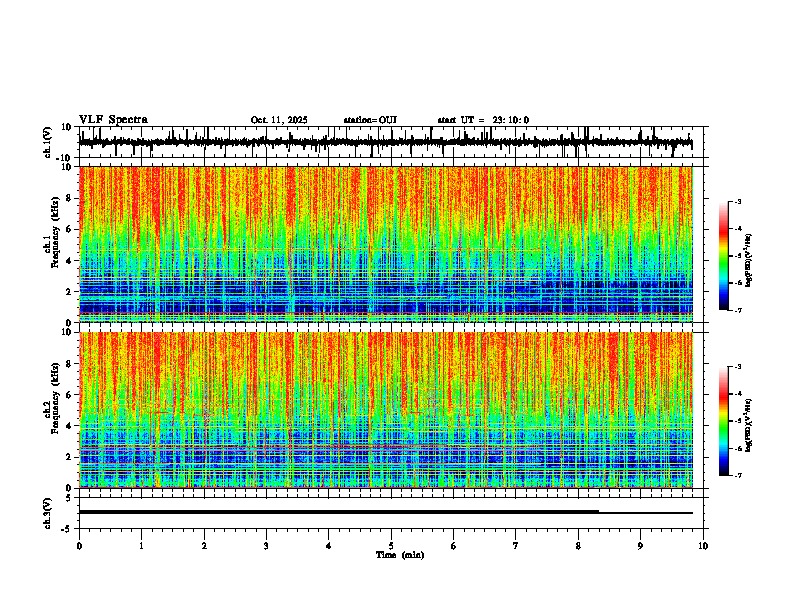Click the "station=OUI" label
Screen dimensions: 792x612
click(370, 120)
